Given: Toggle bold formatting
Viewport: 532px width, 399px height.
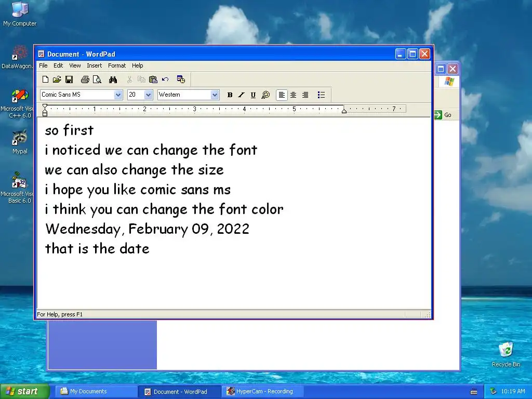Looking at the screenshot, I should (230, 95).
